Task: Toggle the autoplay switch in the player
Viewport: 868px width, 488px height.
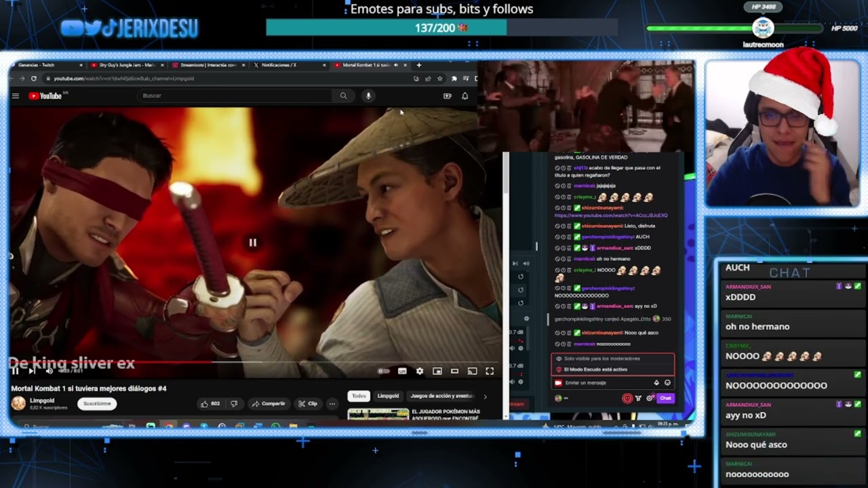Action: [x=384, y=371]
